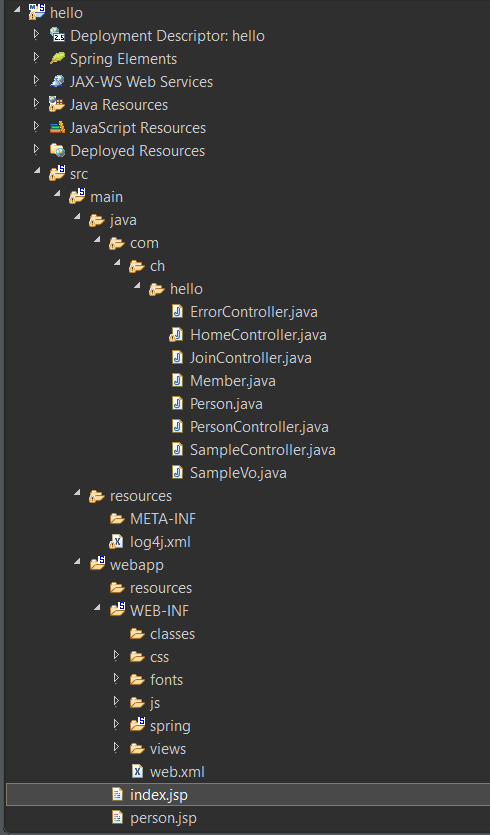Click the webapp folder icon
Screen dimensions: 490x835
pos(97,564)
